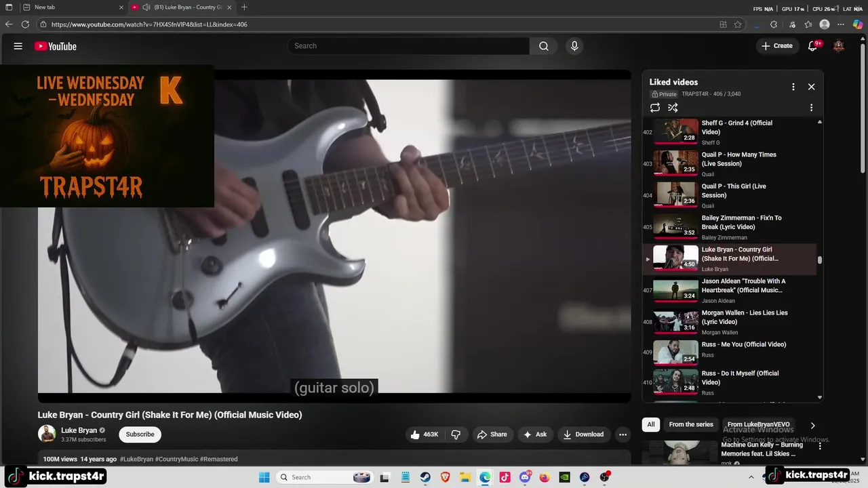Select From the series chip
Image resolution: width=868 pixels, height=488 pixels.
(691, 425)
